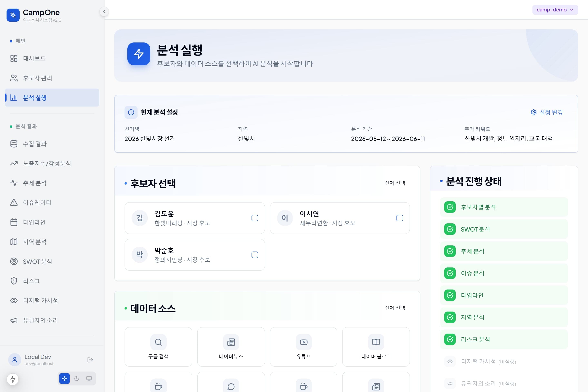Go to 후보자 관리 in the sidebar
This screenshot has height=392, width=588.
click(x=52, y=78)
